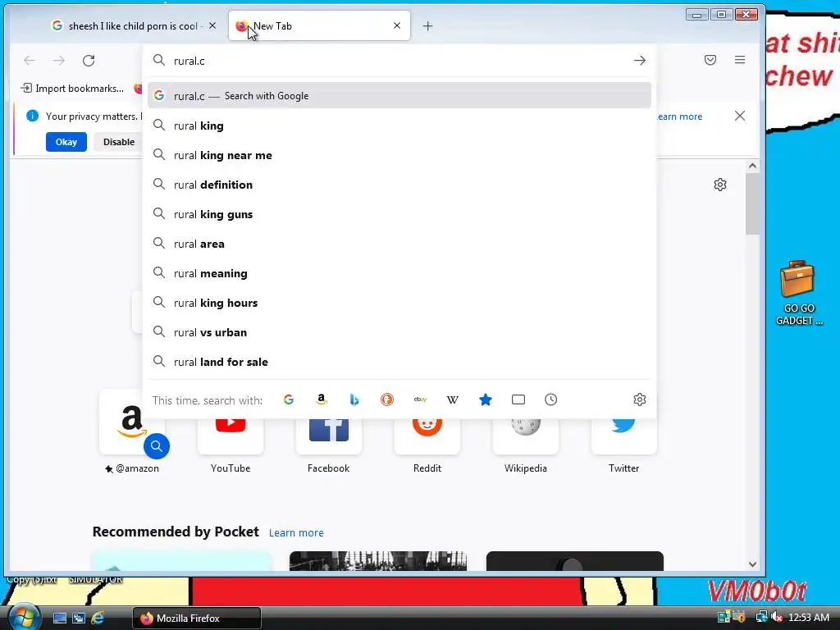Click the Show Desktop quick launch icon
840x630 pixels.
click(59, 619)
